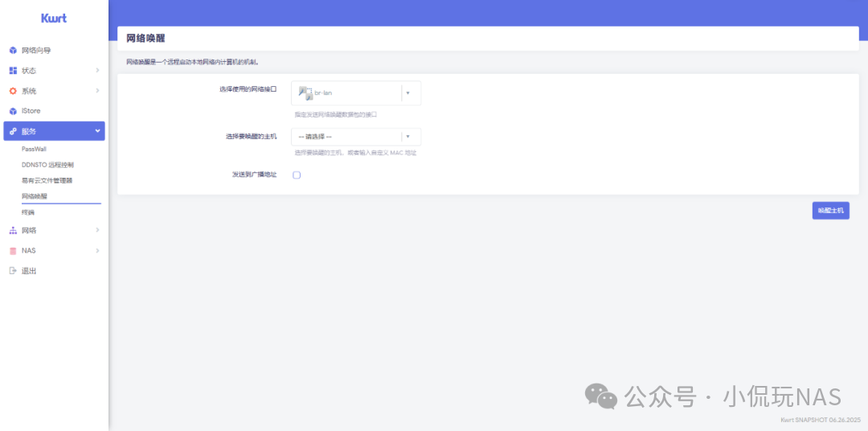This screenshot has height=431, width=868.
Task: Click the iStore cube icon
Action: point(14,111)
